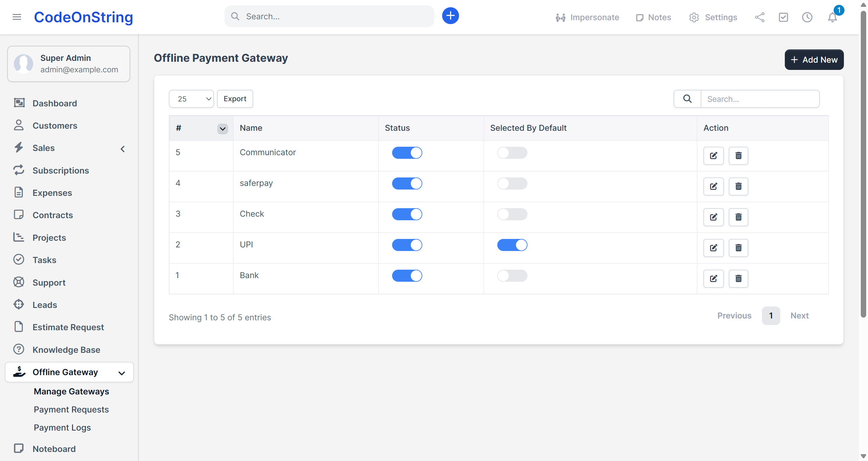This screenshot has height=461, width=868.
Task: Delete the Bank gateway
Action: click(x=738, y=279)
